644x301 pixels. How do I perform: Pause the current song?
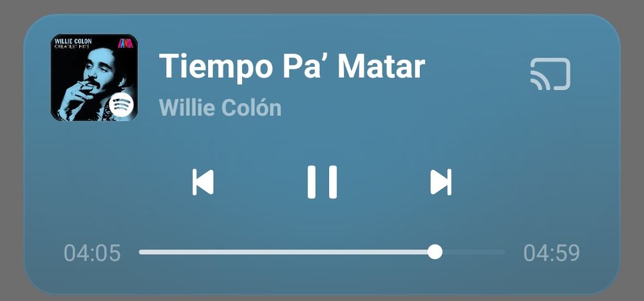click(322, 182)
